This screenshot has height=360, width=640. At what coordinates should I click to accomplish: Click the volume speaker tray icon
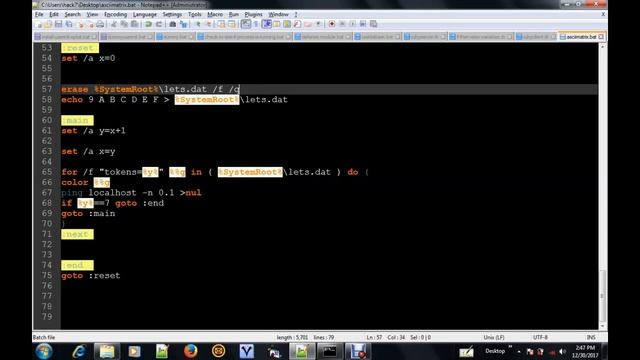pyautogui.click(x=562, y=351)
